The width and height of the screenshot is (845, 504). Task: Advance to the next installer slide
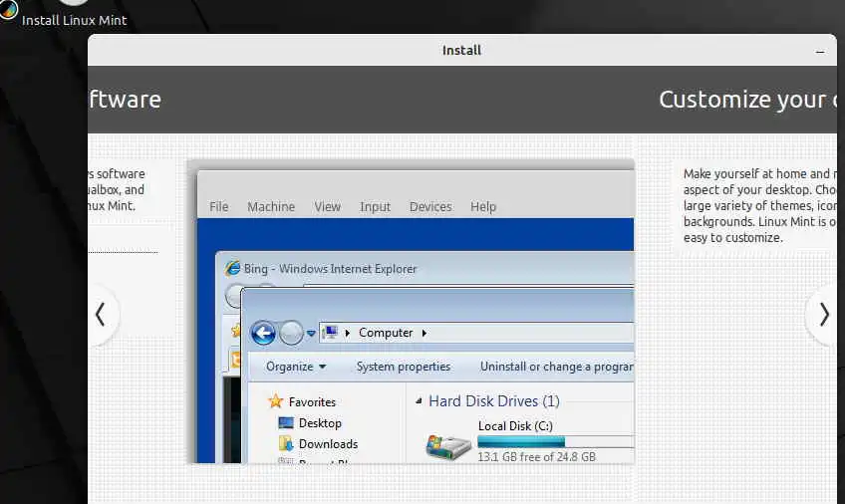click(824, 315)
